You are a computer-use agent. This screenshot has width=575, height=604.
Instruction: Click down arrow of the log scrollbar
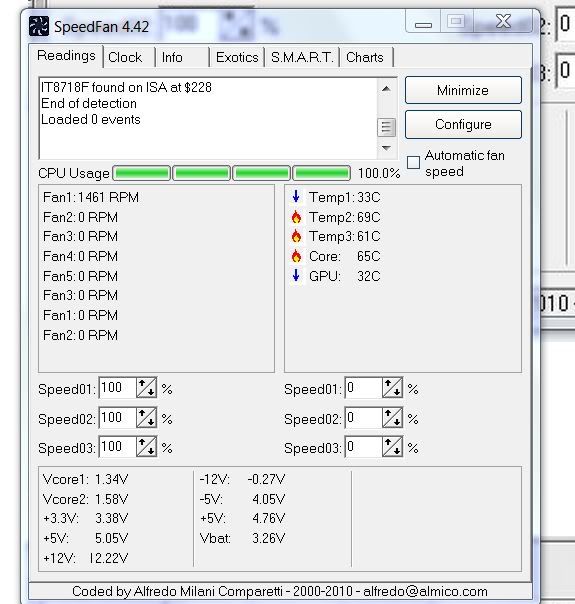coord(386,148)
